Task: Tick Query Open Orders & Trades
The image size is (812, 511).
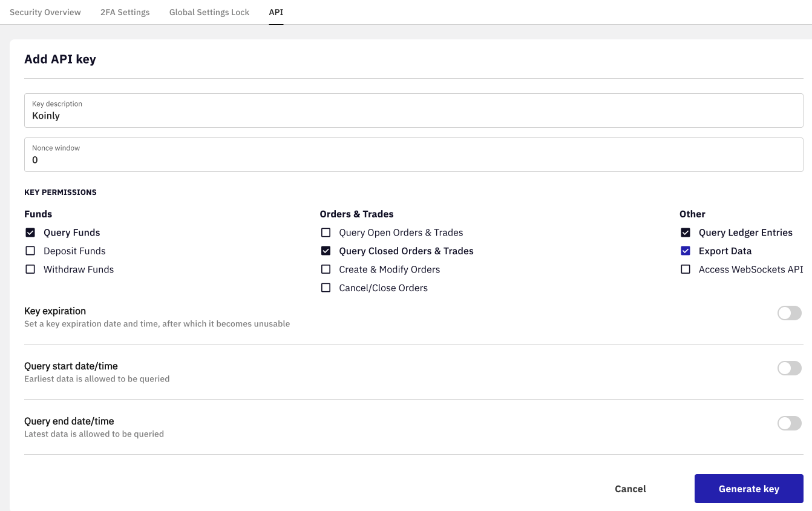Action: point(326,232)
